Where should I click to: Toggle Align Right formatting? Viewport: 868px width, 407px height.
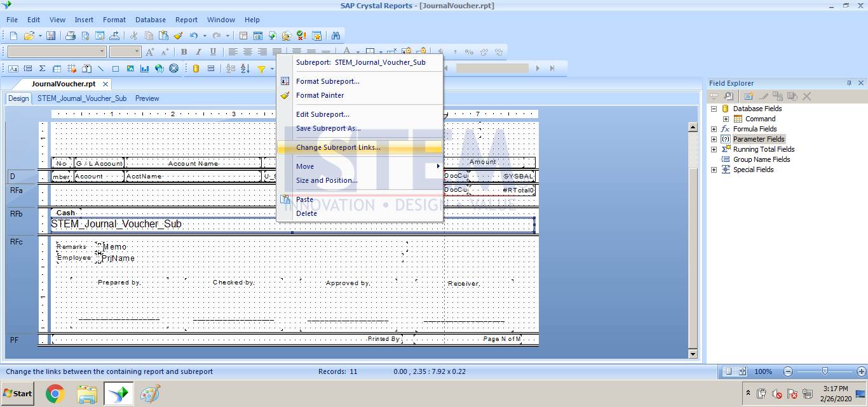[262, 52]
